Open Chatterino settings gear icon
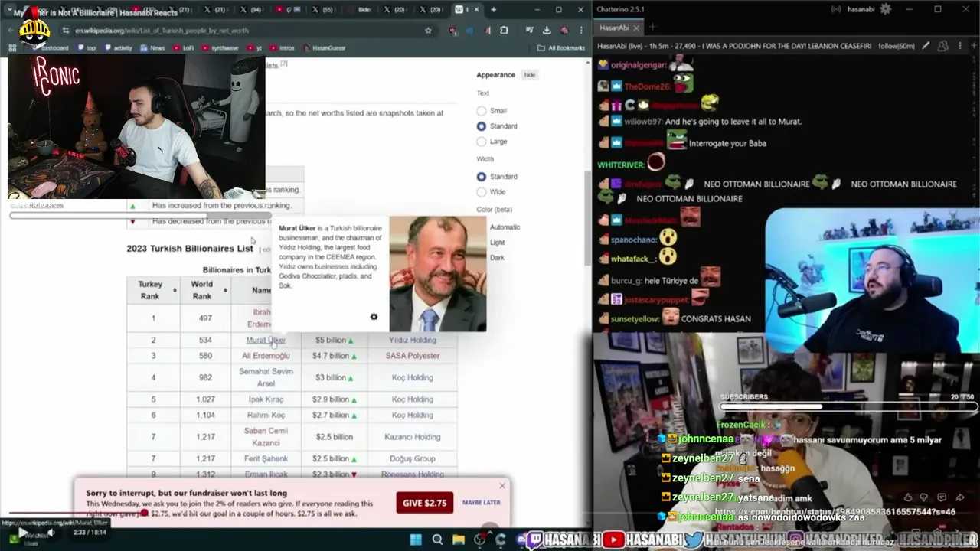The width and height of the screenshot is (980, 551). click(x=886, y=9)
